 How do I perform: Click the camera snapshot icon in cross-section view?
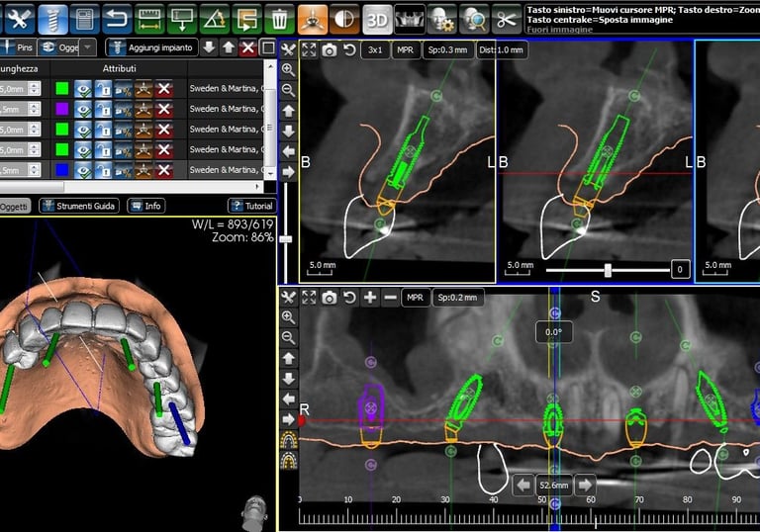[330, 49]
